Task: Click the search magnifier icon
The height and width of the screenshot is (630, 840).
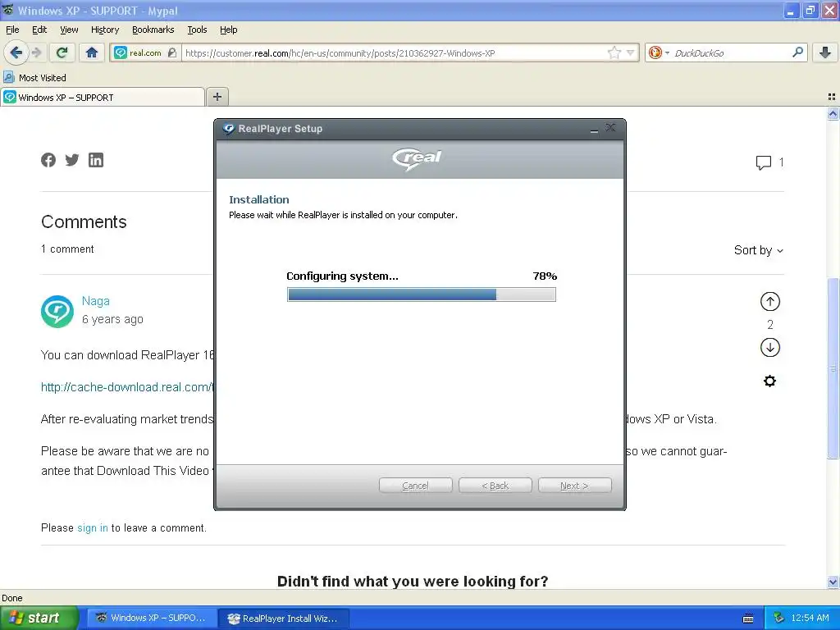Action: tap(797, 52)
